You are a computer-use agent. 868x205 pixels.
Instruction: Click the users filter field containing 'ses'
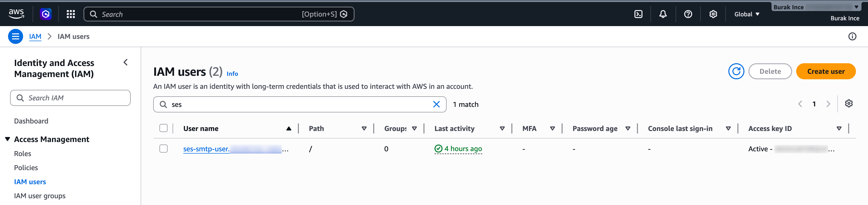coord(300,104)
